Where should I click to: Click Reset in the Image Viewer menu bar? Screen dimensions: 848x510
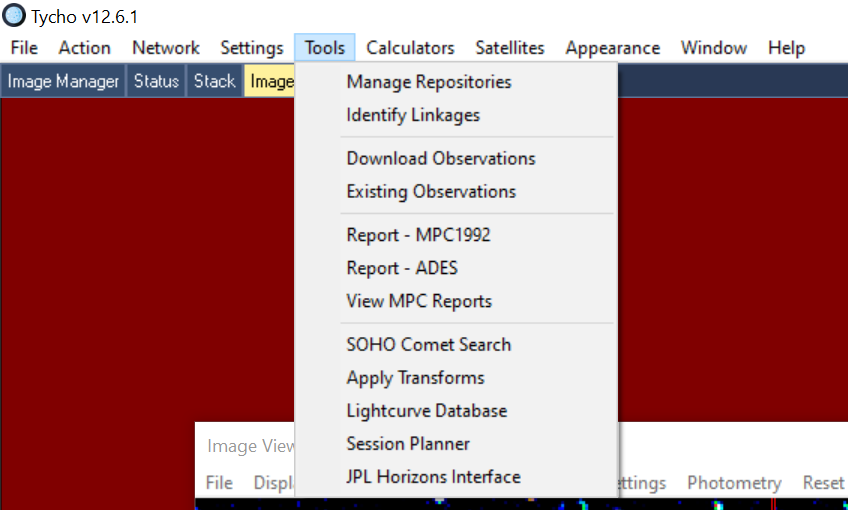click(823, 483)
